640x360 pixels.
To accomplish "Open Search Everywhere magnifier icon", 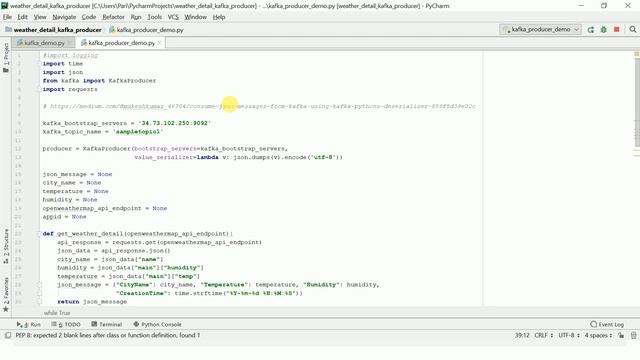I will point(633,29).
